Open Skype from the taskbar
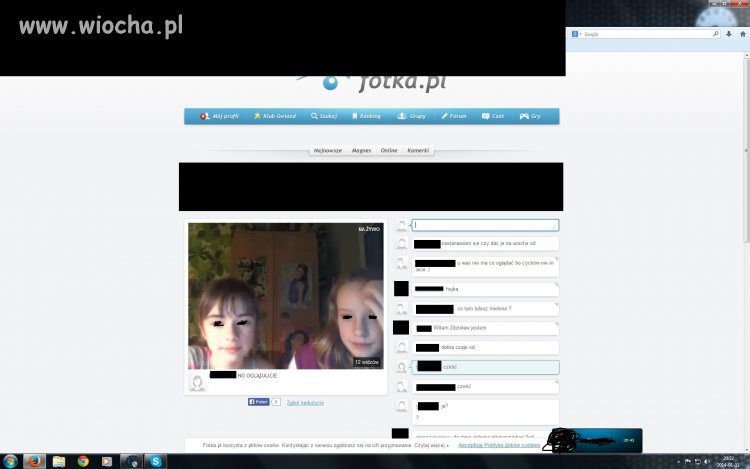Viewport: 750px width, 469px height. point(155,461)
